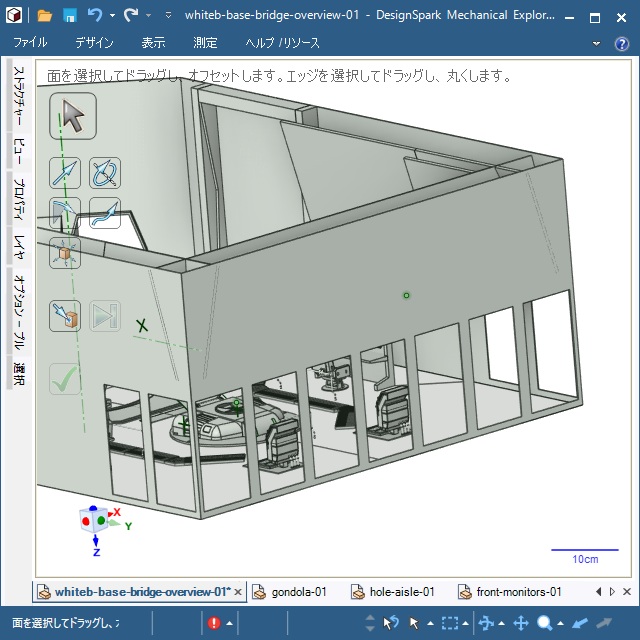The width and height of the screenshot is (640, 640).
Task: Switch to the 測定 ribbon tab
Action: (x=205, y=42)
